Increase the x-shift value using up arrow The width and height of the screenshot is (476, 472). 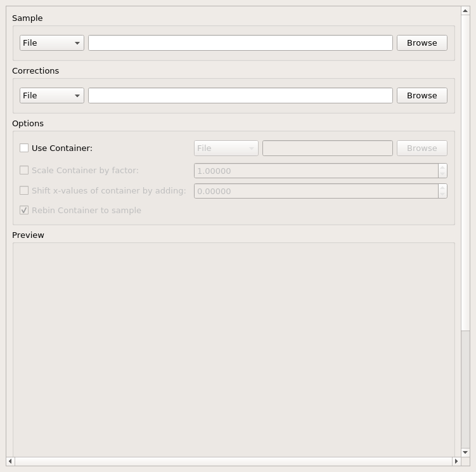coord(442,188)
